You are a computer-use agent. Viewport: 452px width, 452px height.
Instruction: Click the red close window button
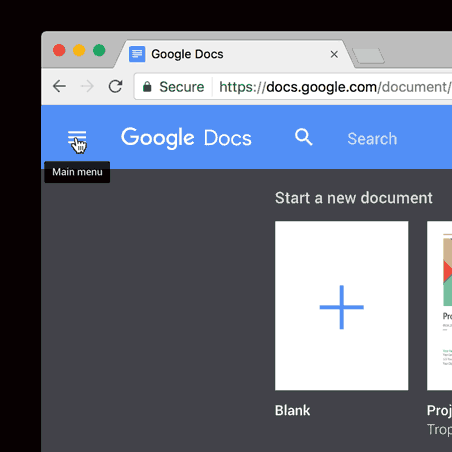[x=59, y=51]
